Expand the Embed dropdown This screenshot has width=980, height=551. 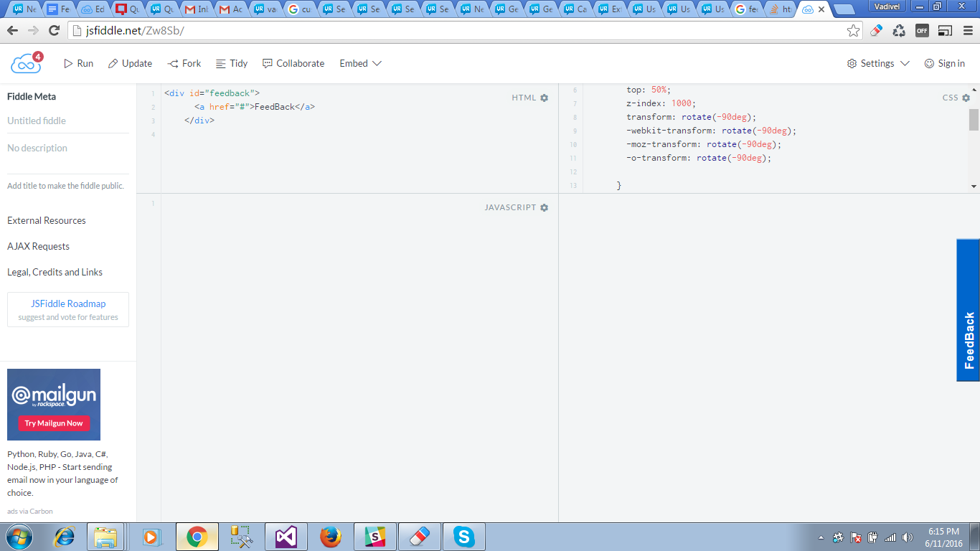360,63
